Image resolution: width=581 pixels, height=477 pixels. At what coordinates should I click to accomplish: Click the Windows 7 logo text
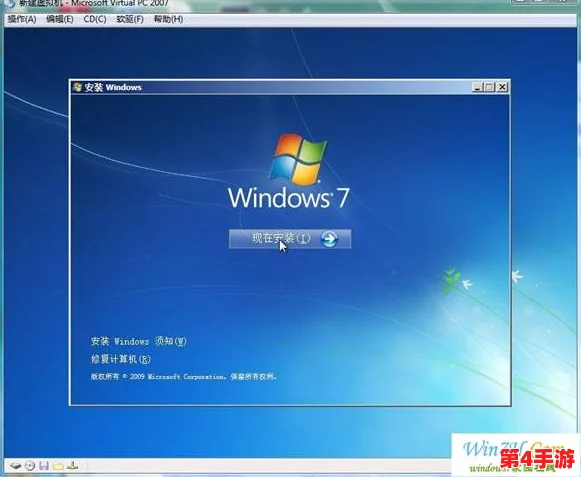pos(289,198)
